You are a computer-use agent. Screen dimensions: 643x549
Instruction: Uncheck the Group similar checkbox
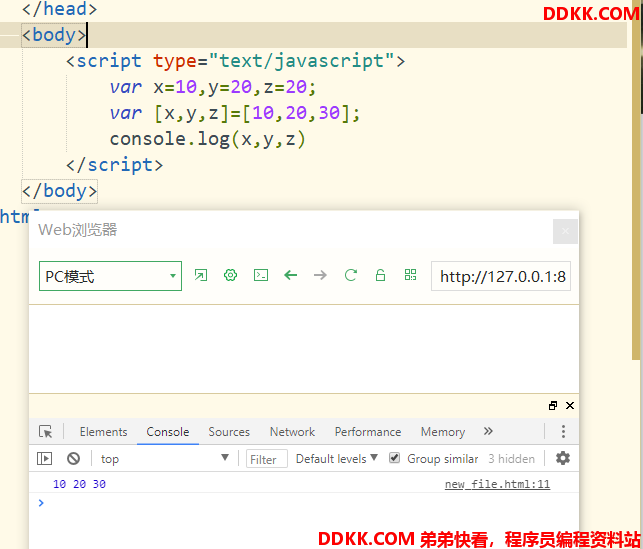(x=394, y=458)
